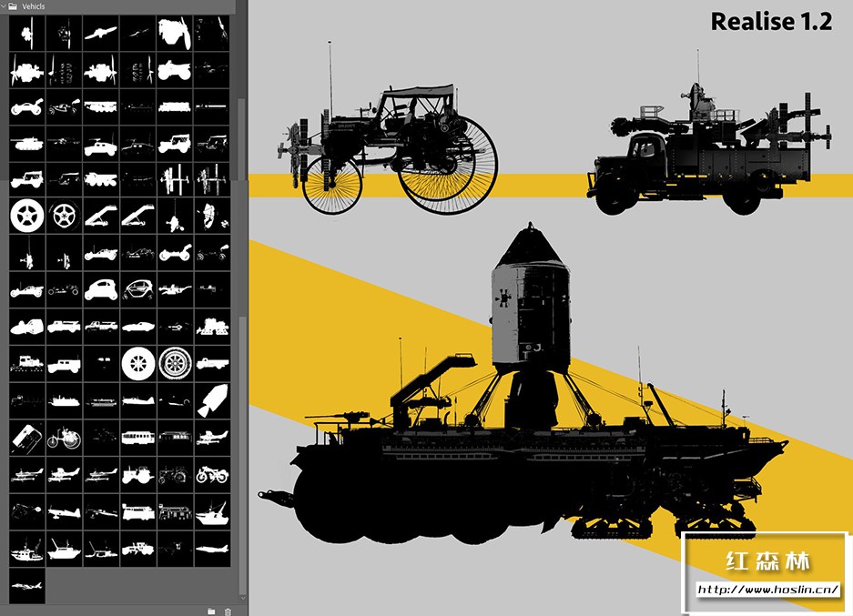The height and width of the screenshot is (616, 853).
Task: Pick the solid front-view biplane brush
Action: (x=175, y=179)
